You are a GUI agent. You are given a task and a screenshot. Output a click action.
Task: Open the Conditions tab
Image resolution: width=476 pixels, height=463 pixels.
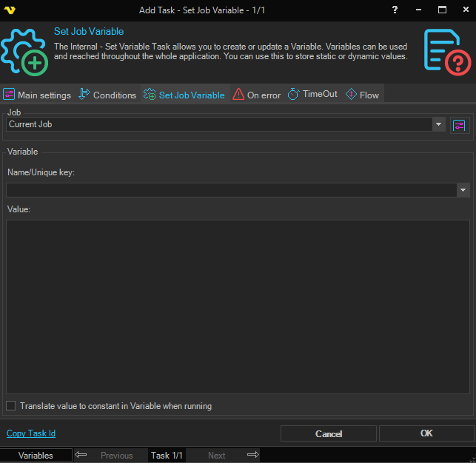coord(107,95)
